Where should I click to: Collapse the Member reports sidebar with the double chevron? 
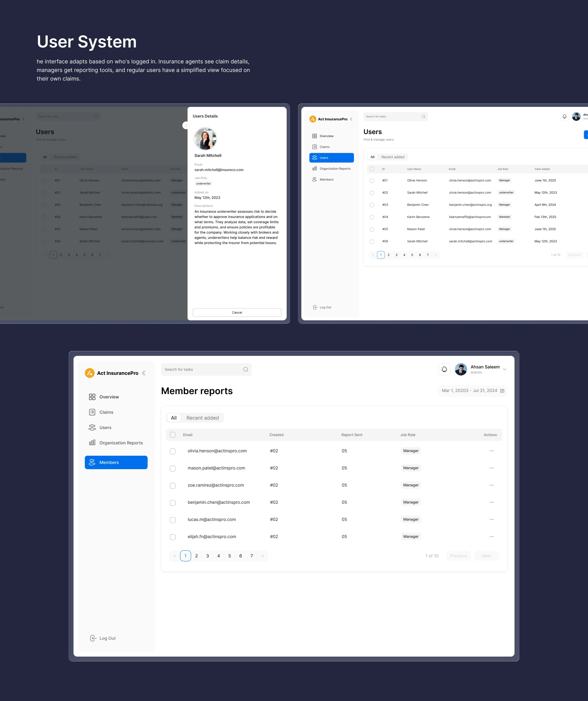(x=144, y=373)
